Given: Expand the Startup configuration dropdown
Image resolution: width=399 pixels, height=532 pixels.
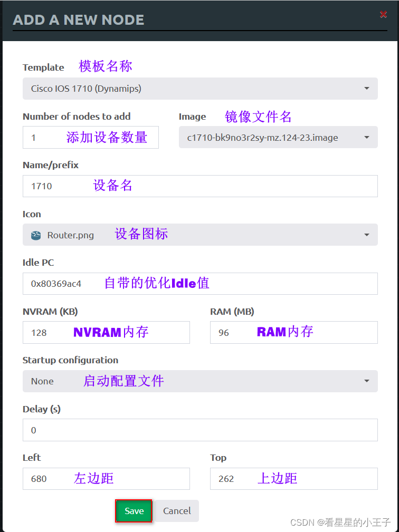Looking at the screenshot, I should (x=200, y=381).
